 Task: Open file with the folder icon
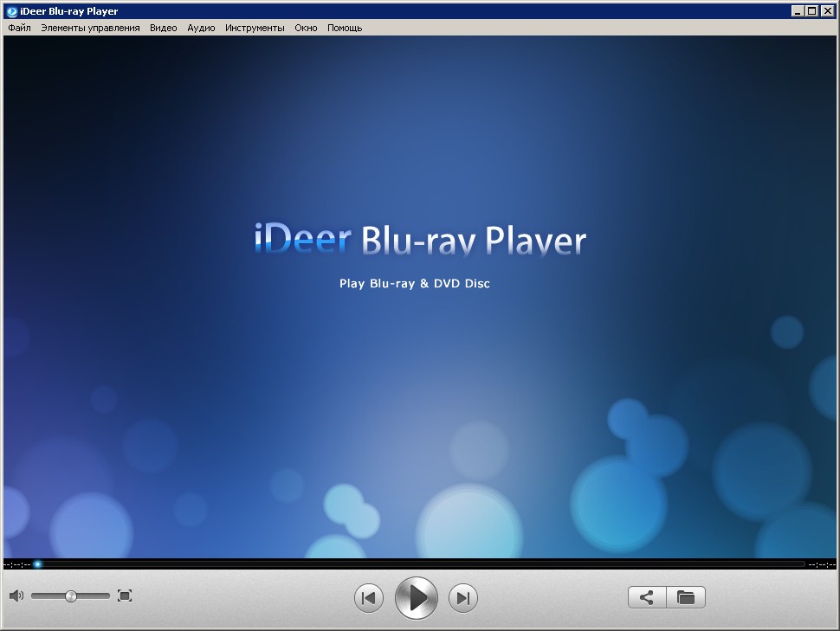[x=686, y=597]
